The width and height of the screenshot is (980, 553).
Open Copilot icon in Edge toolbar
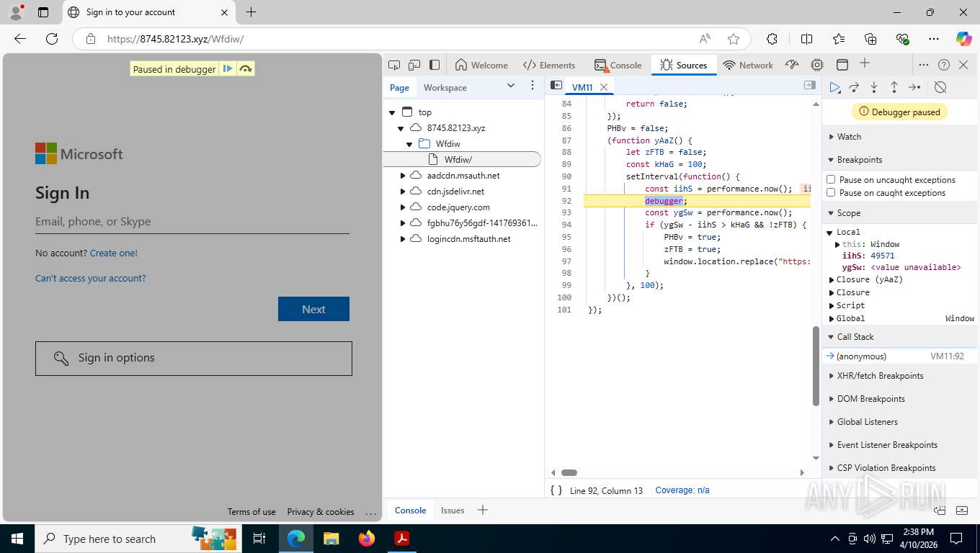963,39
